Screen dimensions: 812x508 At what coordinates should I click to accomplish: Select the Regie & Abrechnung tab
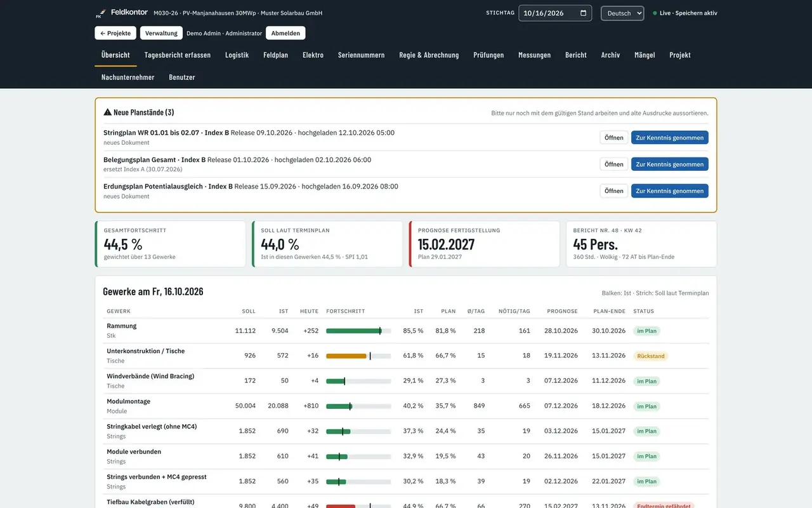429,55
